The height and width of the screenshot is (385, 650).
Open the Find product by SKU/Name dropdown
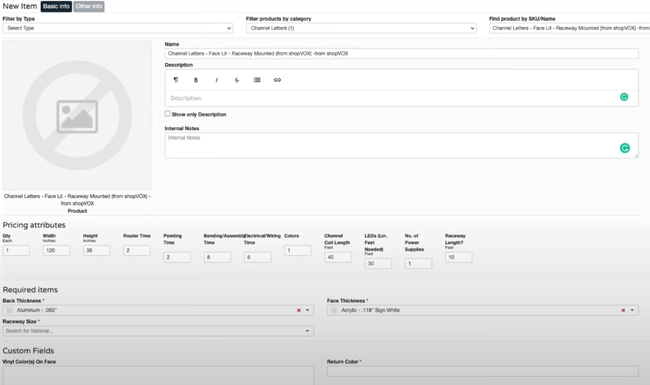click(x=570, y=28)
